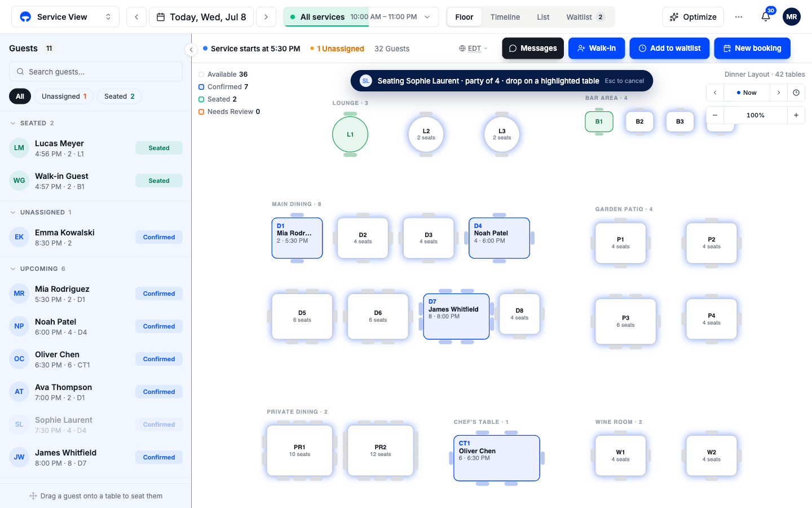Open the notifications bell
812x508 pixels.
pos(766,17)
